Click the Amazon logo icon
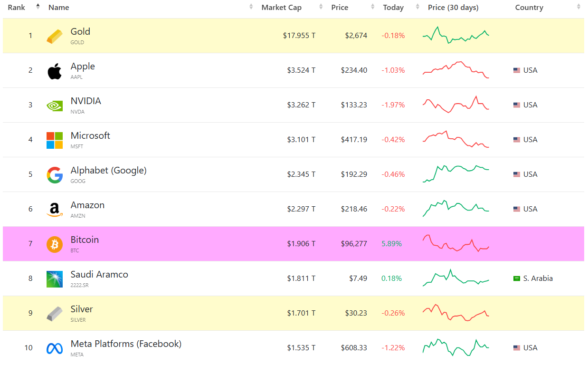Image resolution: width=588 pixels, height=365 pixels. tap(54, 210)
